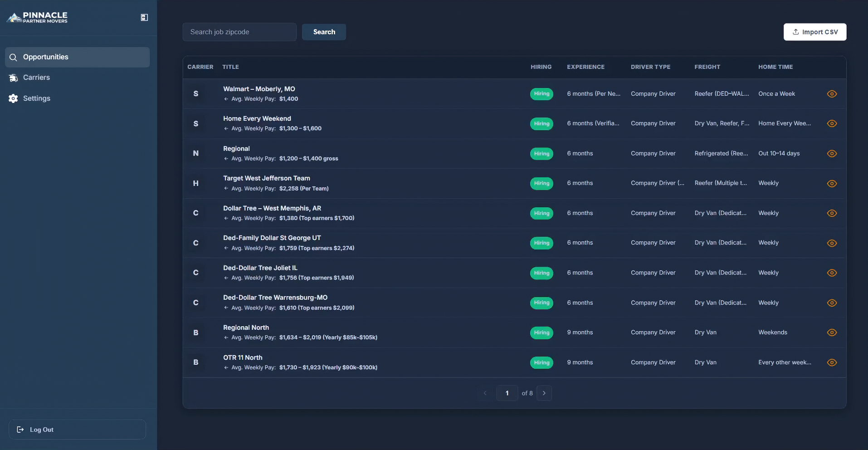Image resolution: width=868 pixels, height=450 pixels.
Task: Click carrier letter C for Ded-Dollar Tree Joliet IL
Action: coord(196,273)
